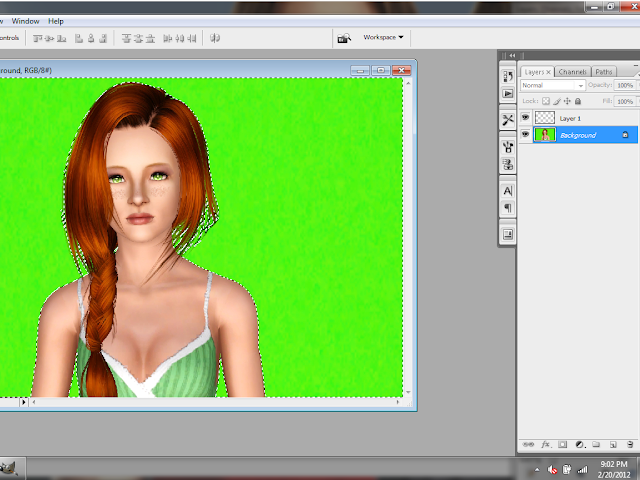Open the blending mode Normal dropdown

(552, 86)
